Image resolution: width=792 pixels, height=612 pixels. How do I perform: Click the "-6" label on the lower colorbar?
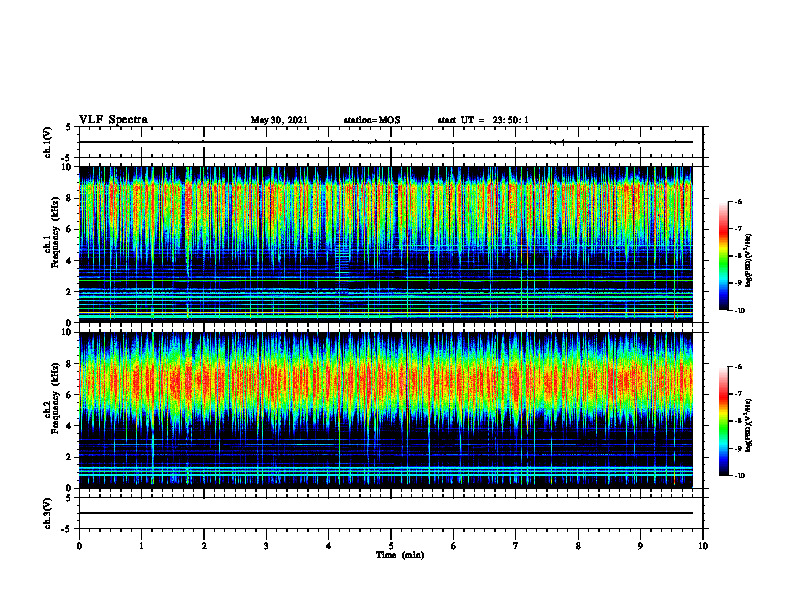tap(738, 367)
